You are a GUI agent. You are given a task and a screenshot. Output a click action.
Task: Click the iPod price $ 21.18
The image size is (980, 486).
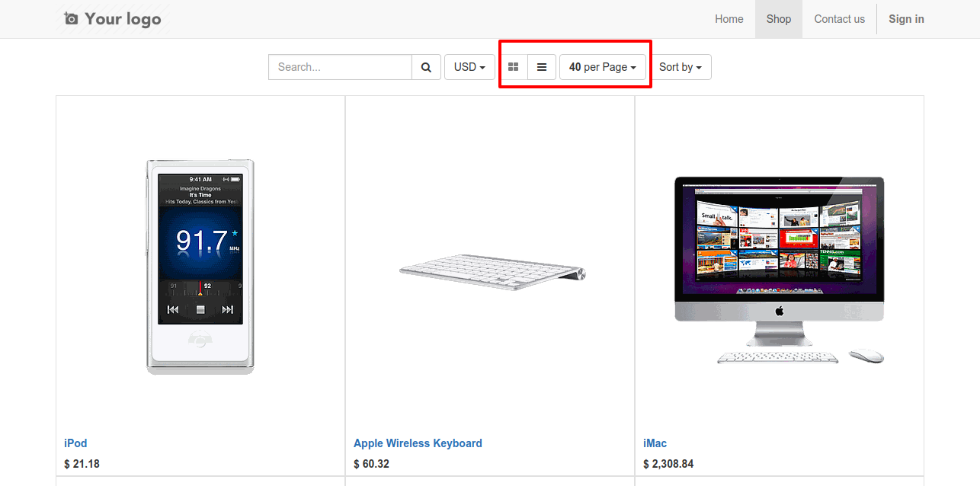tap(82, 464)
